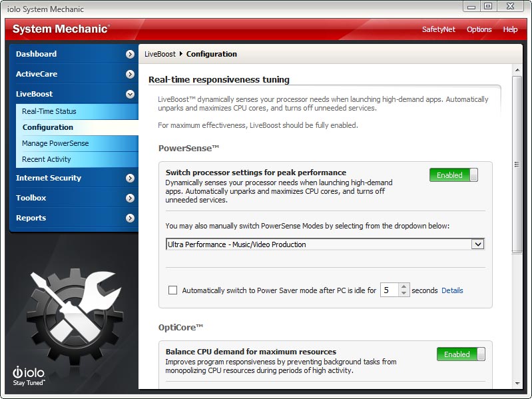The width and height of the screenshot is (532, 399).
Task: Open the Reports menu label
Action: coord(31,218)
